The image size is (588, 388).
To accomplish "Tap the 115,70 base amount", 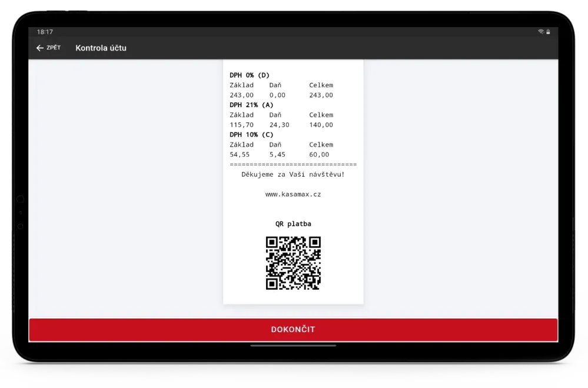I will 241,125.
